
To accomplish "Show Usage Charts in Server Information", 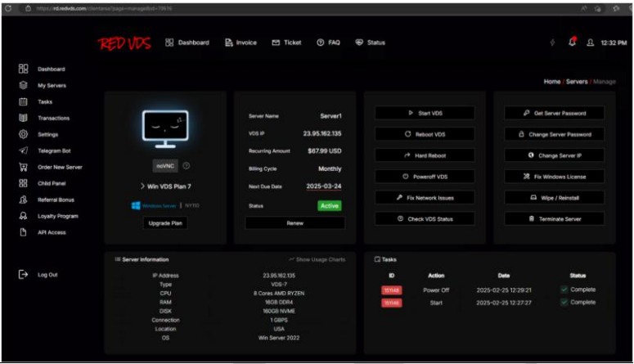I will click(x=317, y=259).
